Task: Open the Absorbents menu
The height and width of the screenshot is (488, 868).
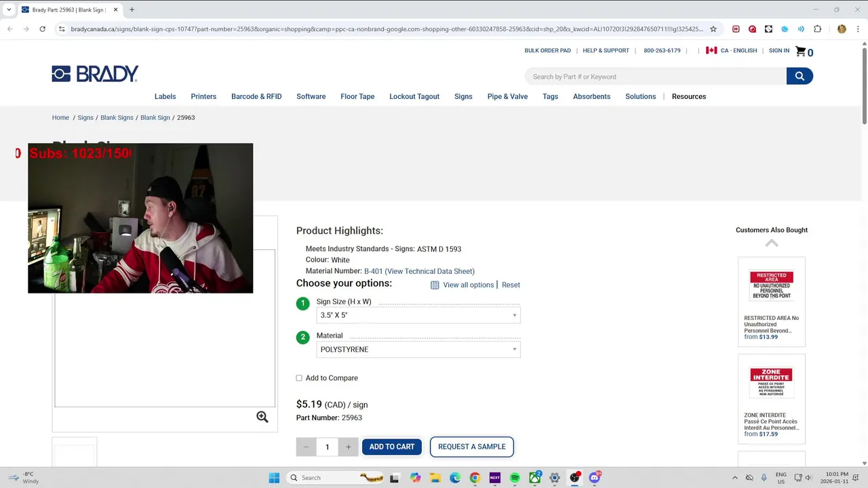Action: [591, 96]
